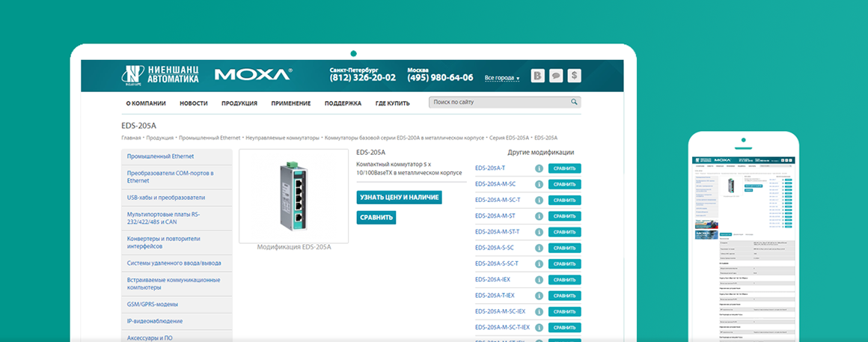The height and width of the screenshot is (342, 868).
Task: Click the Модификация EDS-205A image caption
Action: point(294,248)
